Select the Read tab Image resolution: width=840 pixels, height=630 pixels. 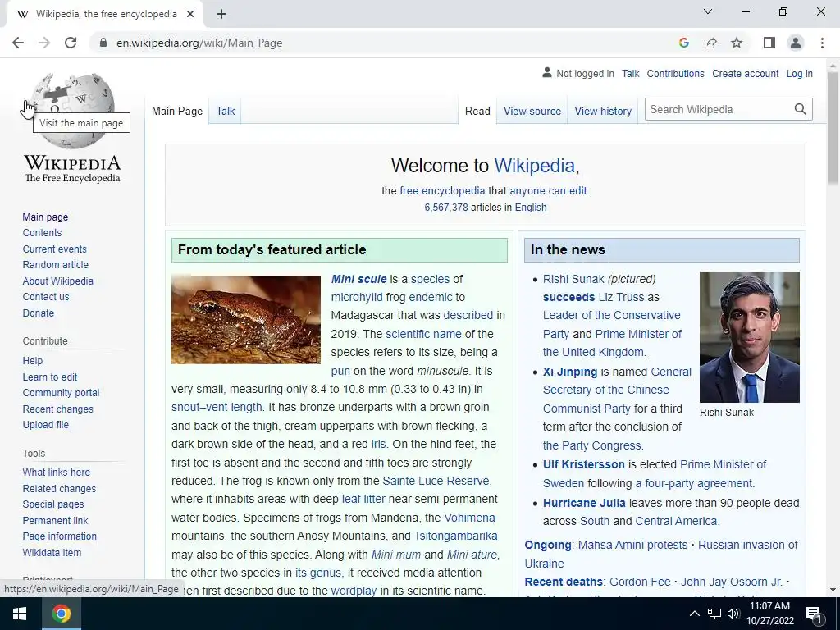(477, 111)
